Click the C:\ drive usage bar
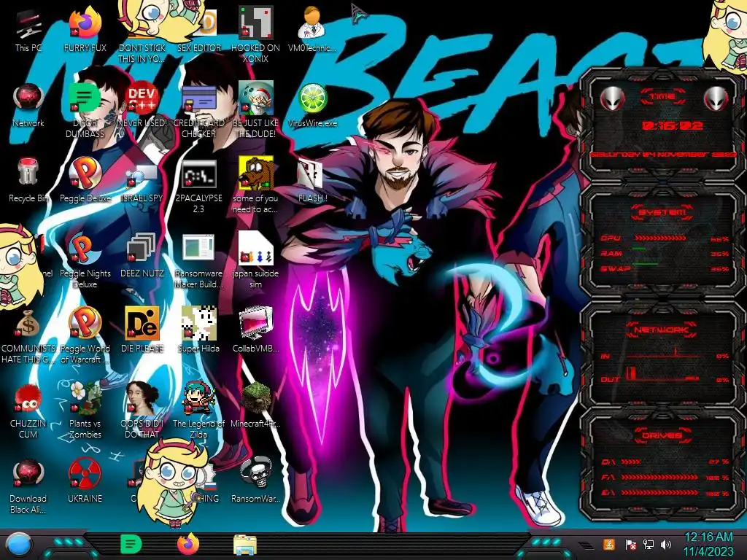Viewport: 747px width, 560px height. (631, 462)
